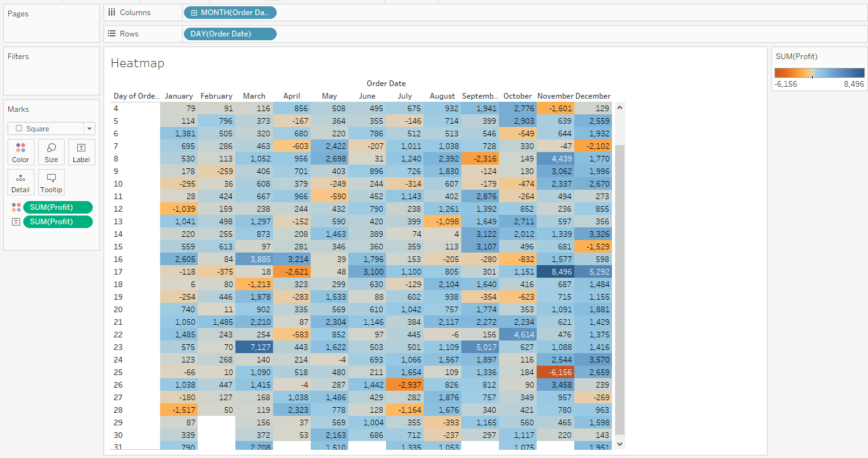Click the SUM(Profit) legend color gradient bar
The width and height of the screenshot is (868, 458).
(819, 72)
